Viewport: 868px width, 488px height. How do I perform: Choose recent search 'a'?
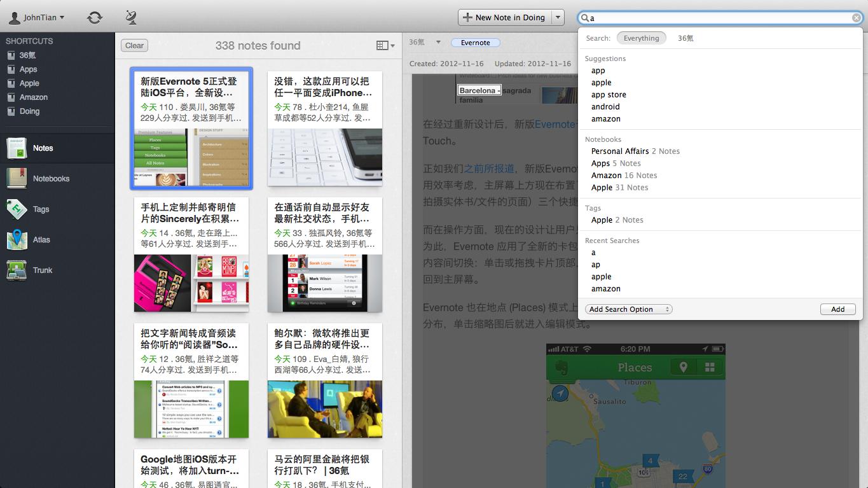pyautogui.click(x=593, y=253)
